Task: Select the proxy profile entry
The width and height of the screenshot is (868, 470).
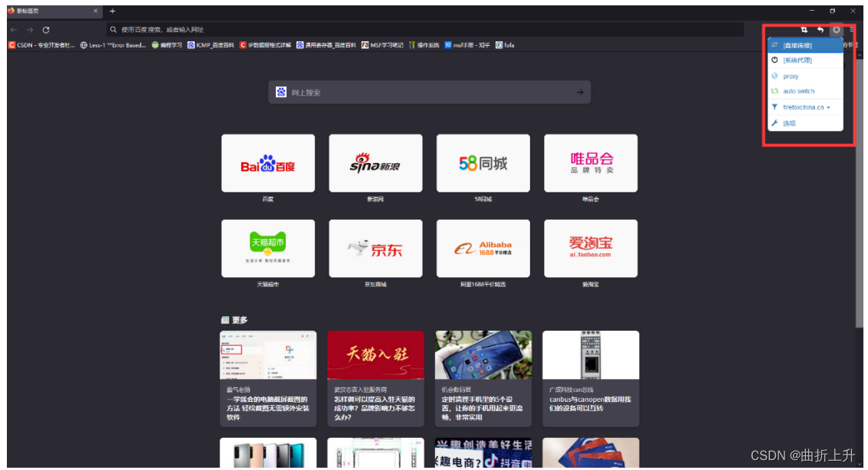Action: 805,77
